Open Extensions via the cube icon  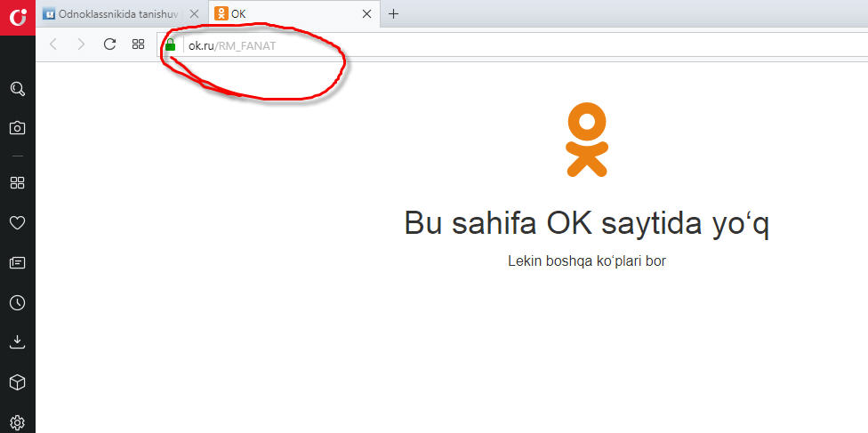point(17,382)
